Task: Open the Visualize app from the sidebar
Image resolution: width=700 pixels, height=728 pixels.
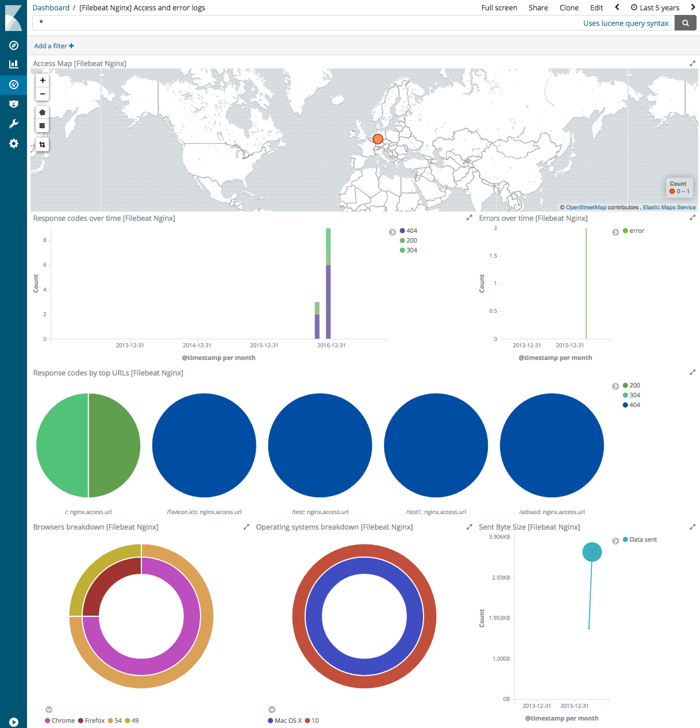Action: [13, 64]
